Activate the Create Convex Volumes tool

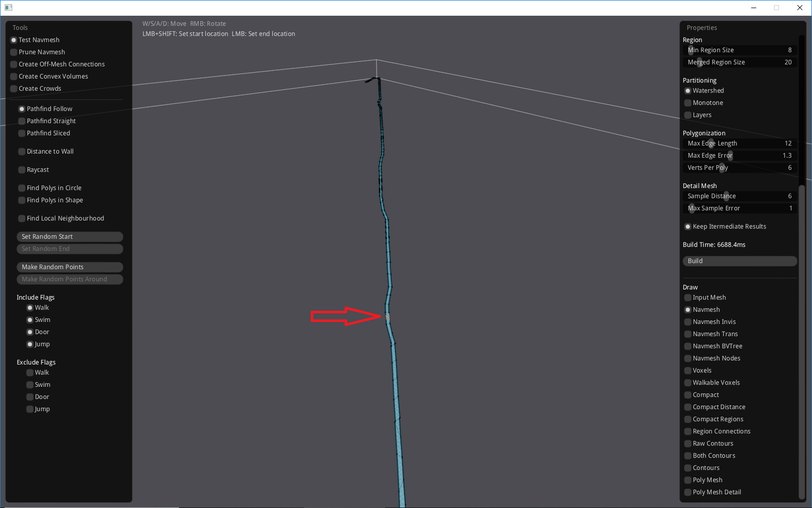[x=14, y=76]
